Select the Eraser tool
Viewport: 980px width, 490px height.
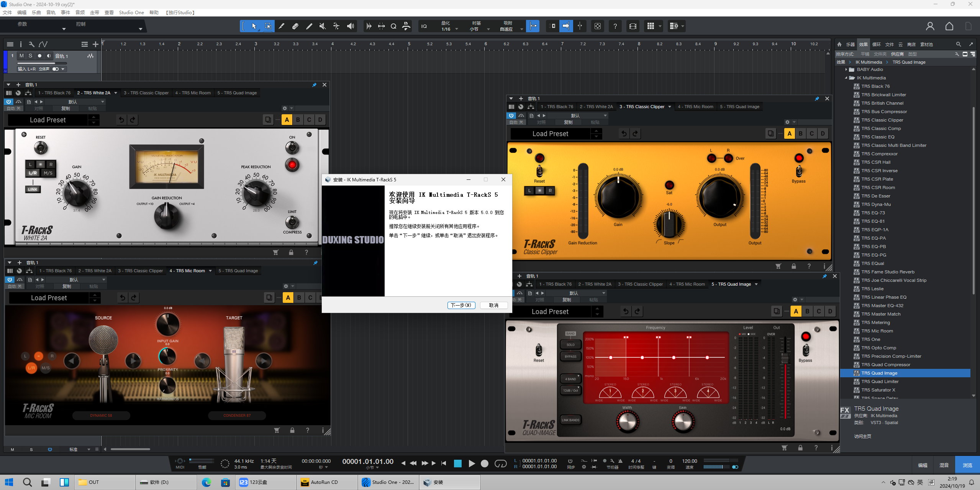(295, 26)
